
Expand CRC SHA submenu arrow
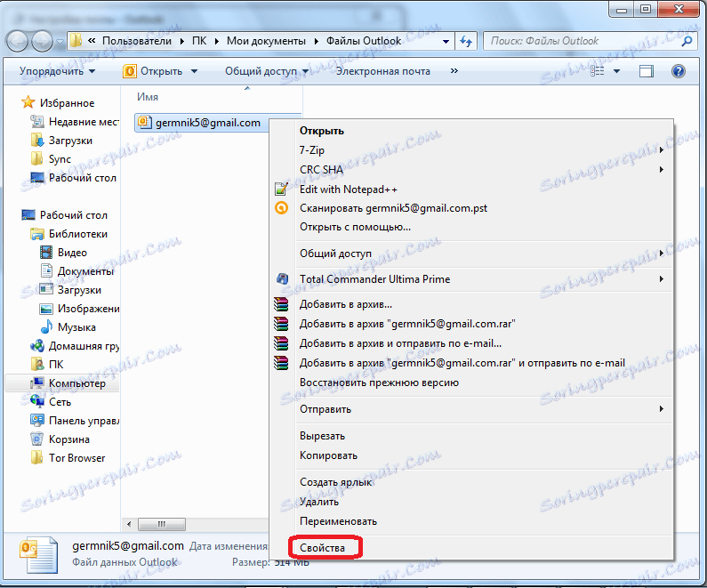pos(662,170)
